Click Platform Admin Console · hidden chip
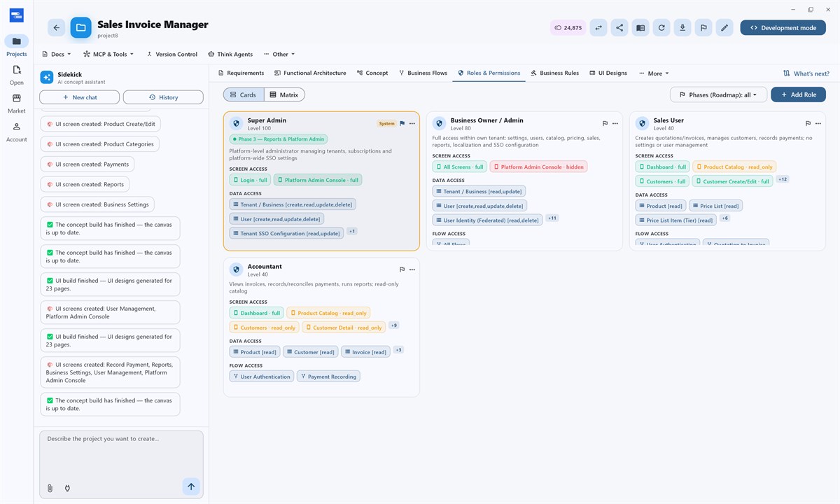840x504 pixels. pos(538,167)
